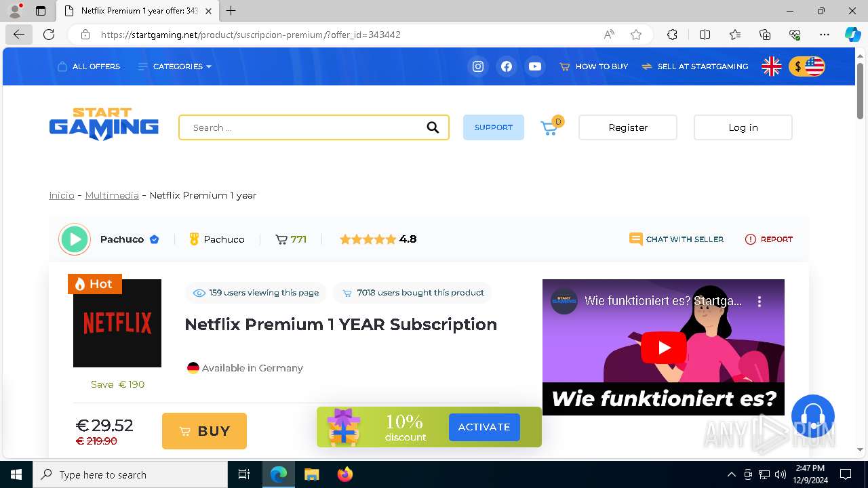Close the Netflix Premium tab

208,11
